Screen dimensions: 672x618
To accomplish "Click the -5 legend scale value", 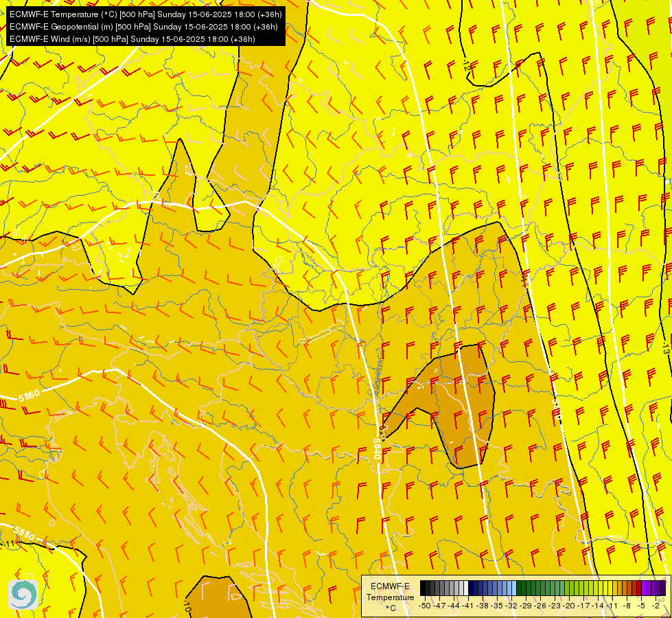I will point(640,606).
